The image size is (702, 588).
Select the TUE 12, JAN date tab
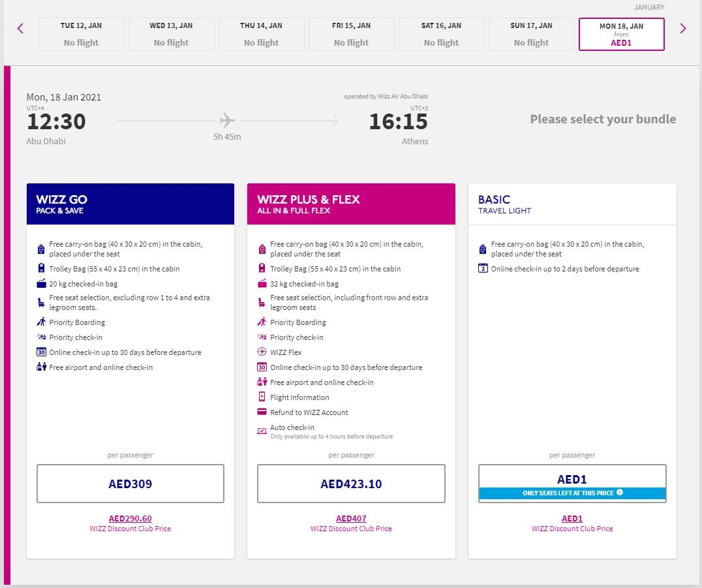point(81,34)
